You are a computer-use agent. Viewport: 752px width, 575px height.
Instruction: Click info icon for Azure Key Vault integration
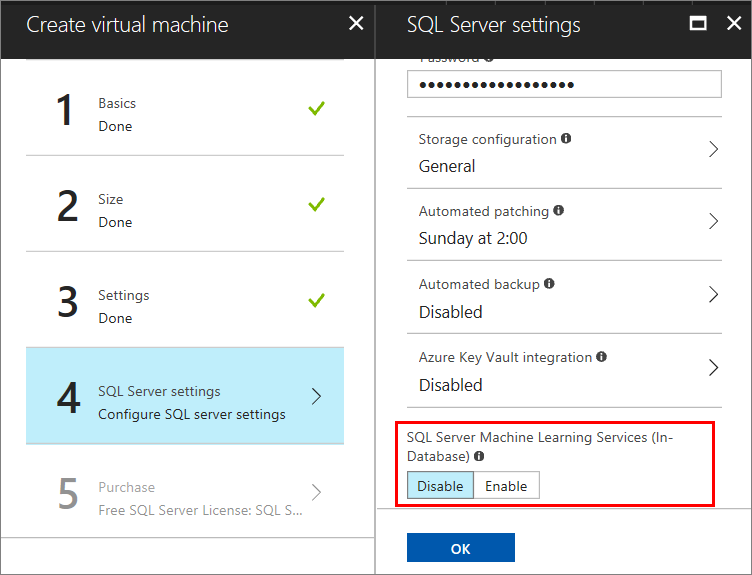click(x=601, y=357)
